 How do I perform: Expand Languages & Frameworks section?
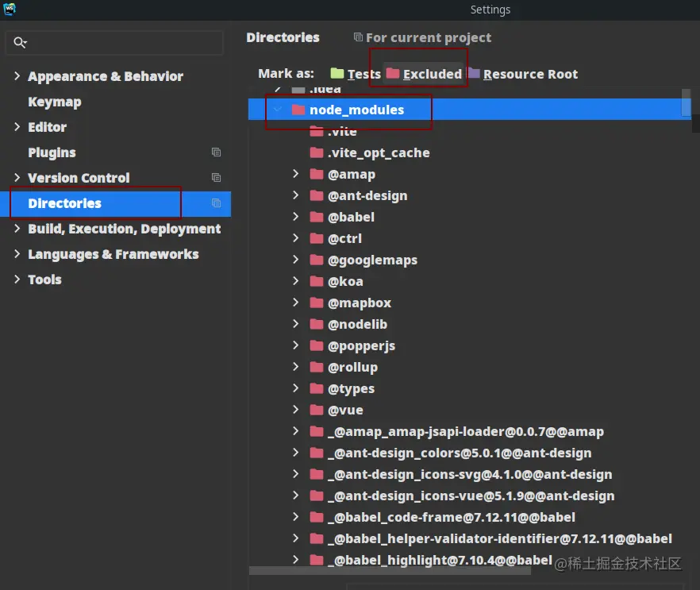click(17, 254)
